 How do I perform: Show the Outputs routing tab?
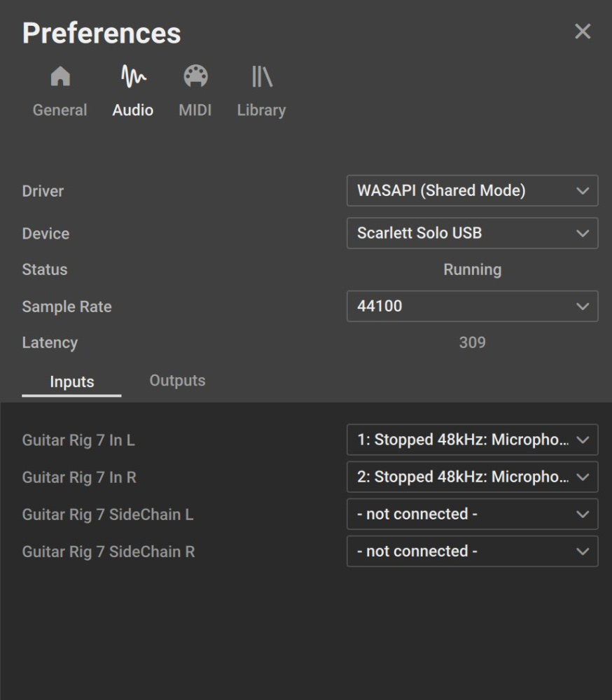[x=177, y=381]
